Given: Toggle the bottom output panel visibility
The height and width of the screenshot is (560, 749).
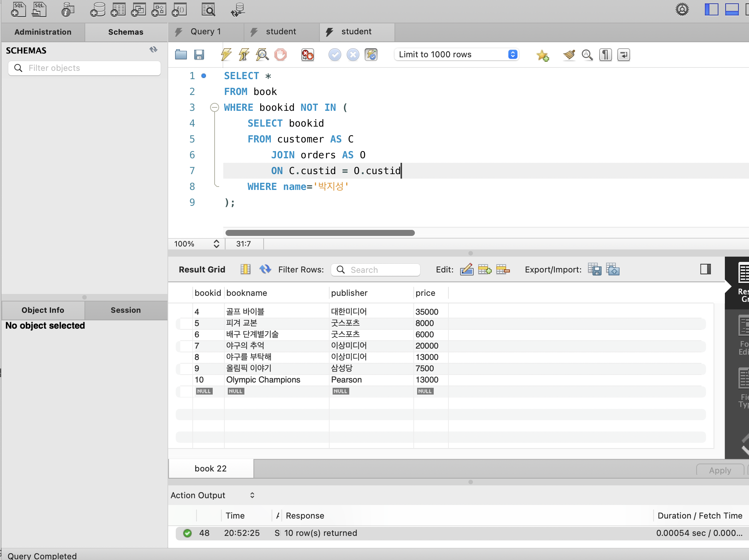Looking at the screenshot, I should 732,9.
